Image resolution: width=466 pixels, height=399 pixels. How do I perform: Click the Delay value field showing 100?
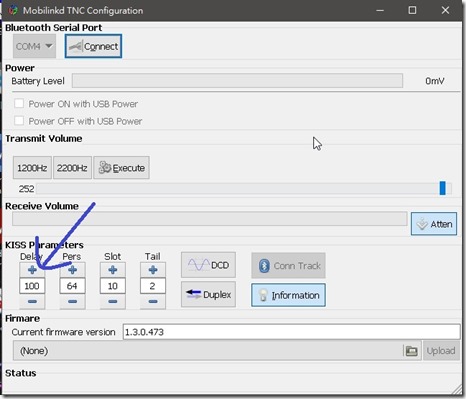(32, 286)
